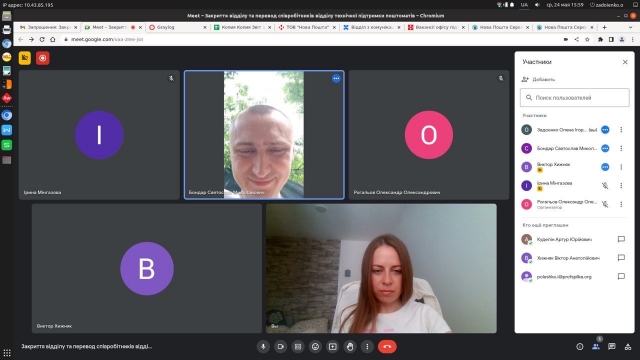Open meeting details info icon
This screenshot has width=640, height=360.
[580, 347]
